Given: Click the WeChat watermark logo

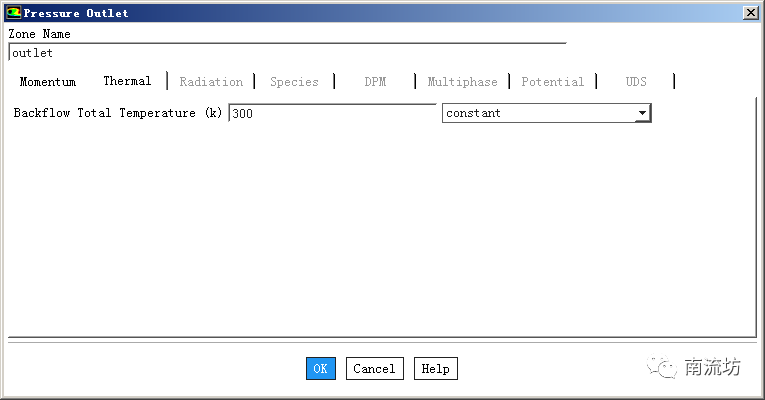Looking at the screenshot, I should (662, 366).
